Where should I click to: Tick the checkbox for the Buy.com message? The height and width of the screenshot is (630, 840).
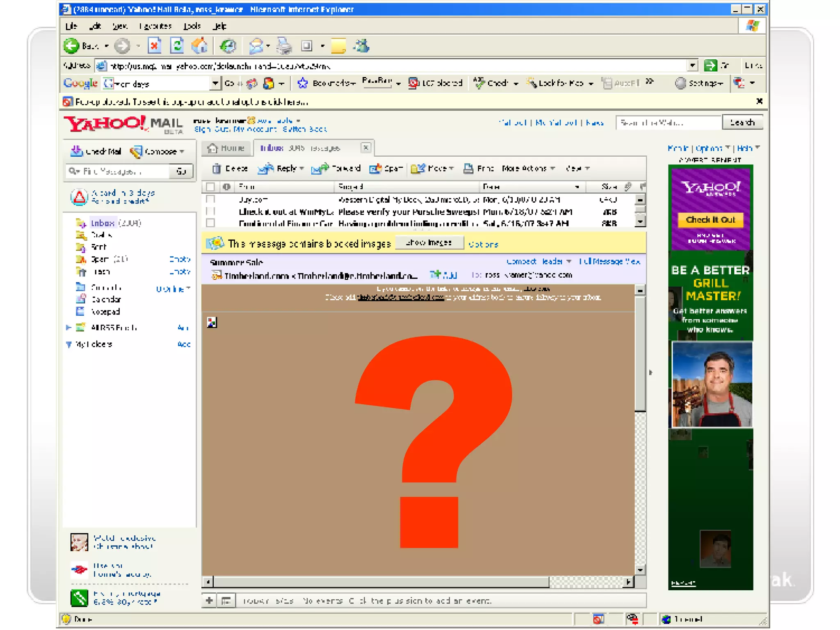[x=210, y=200]
